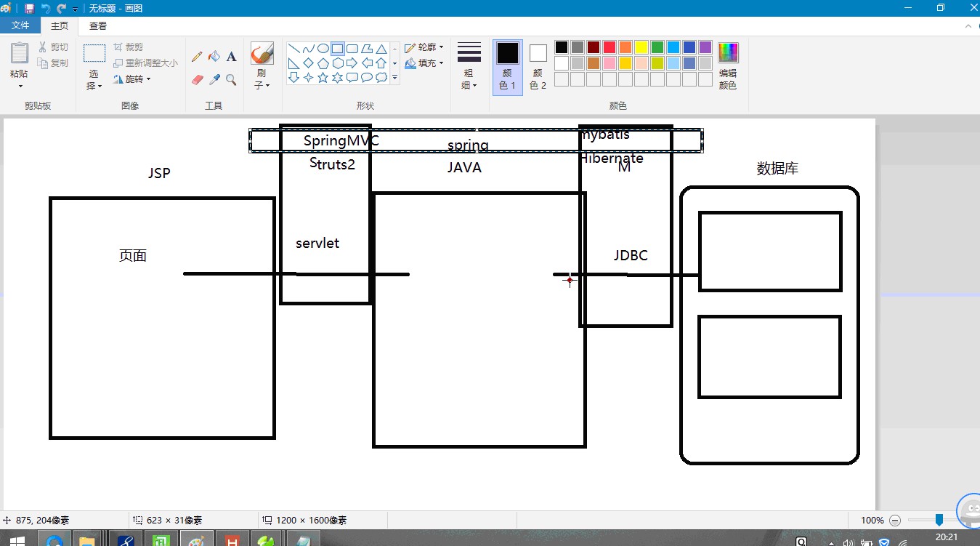Image resolution: width=980 pixels, height=546 pixels.
Task: Click the Save icon in the title bar
Action: click(x=29, y=8)
